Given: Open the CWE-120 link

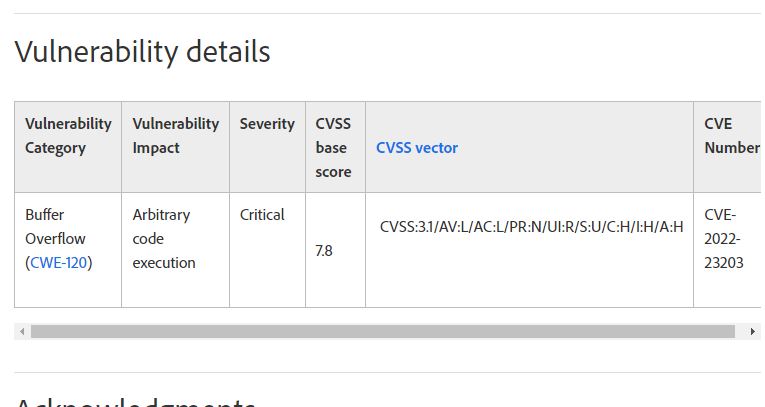Looking at the screenshot, I should coord(59,263).
